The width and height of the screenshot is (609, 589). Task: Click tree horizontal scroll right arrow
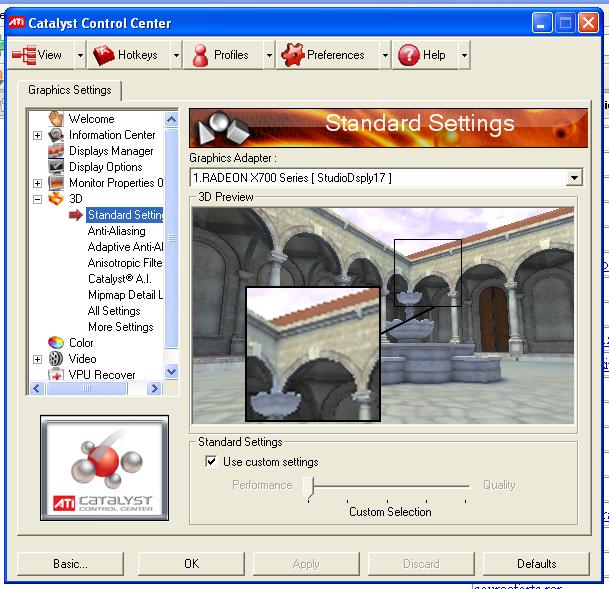[x=155, y=388]
